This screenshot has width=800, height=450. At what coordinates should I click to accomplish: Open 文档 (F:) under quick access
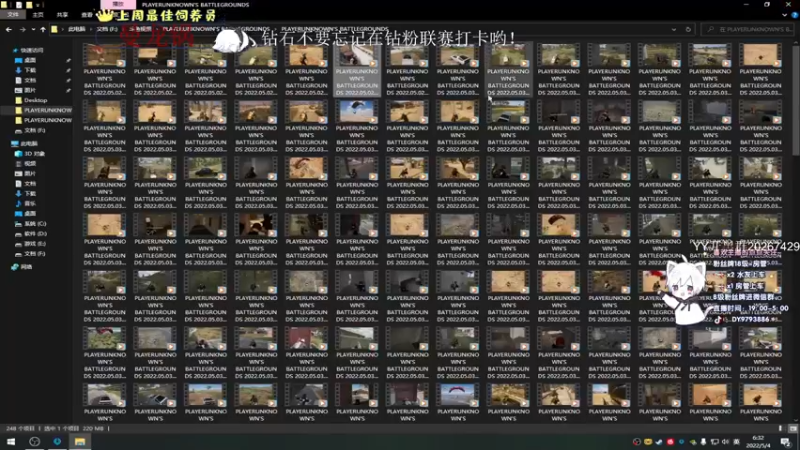34,131
